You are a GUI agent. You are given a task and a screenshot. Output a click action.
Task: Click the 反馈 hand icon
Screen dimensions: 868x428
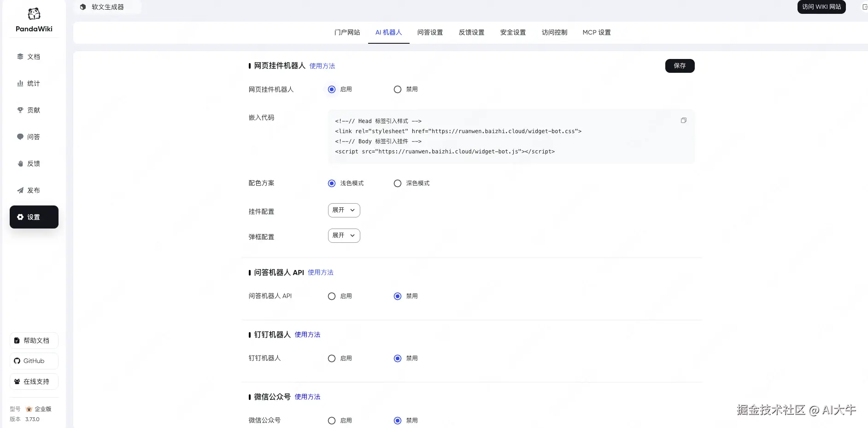point(20,164)
